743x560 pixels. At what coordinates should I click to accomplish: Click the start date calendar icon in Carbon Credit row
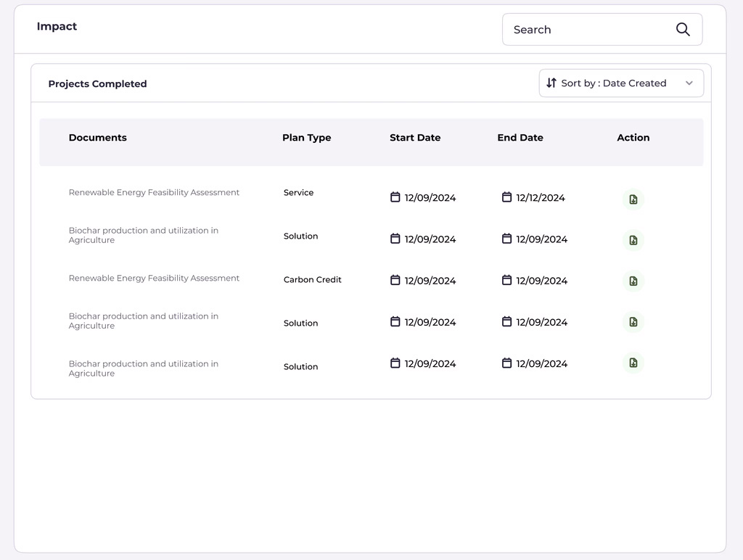pos(395,280)
